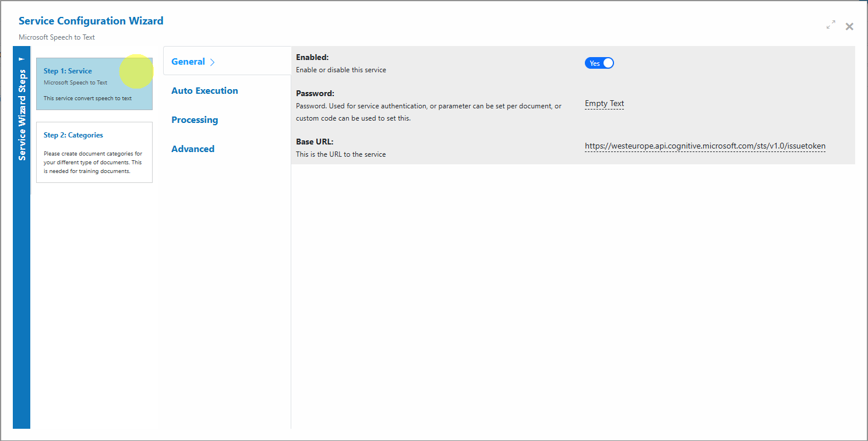The image size is (868, 441).
Task: Go to the Advanced tab
Action: click(x=193, y=149)
